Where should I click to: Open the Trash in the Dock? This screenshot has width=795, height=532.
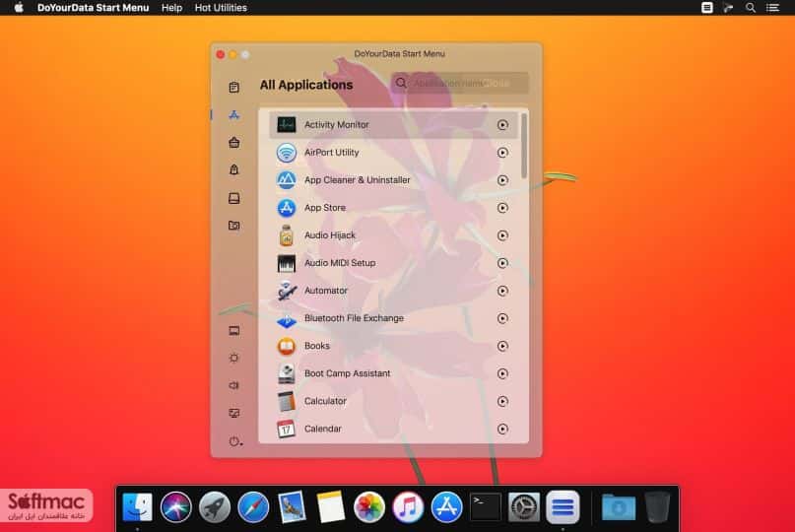click(658, 506)
